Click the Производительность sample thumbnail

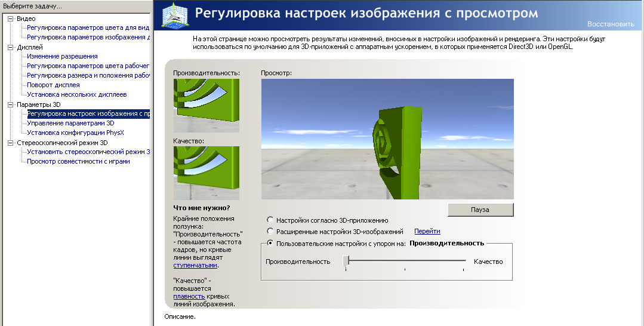click(206, 106)
